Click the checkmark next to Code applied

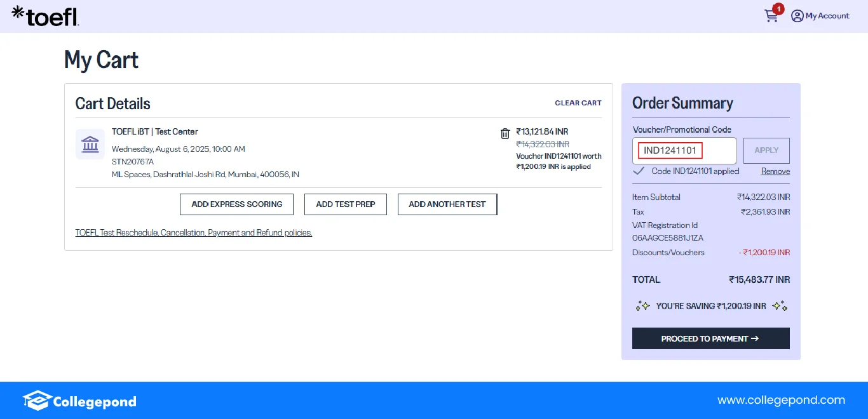(x=639, y=171)
